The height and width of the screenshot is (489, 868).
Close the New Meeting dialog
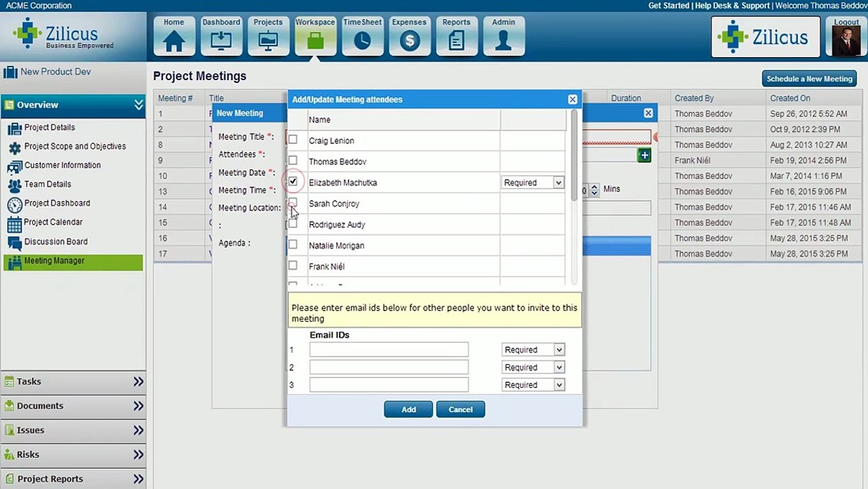[x=648, y=113]
